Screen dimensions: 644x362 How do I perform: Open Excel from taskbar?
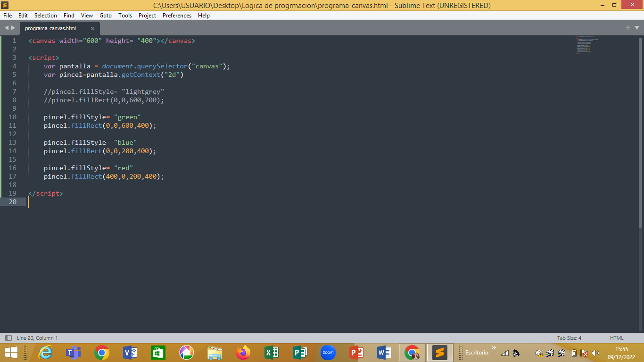(271, 353)
